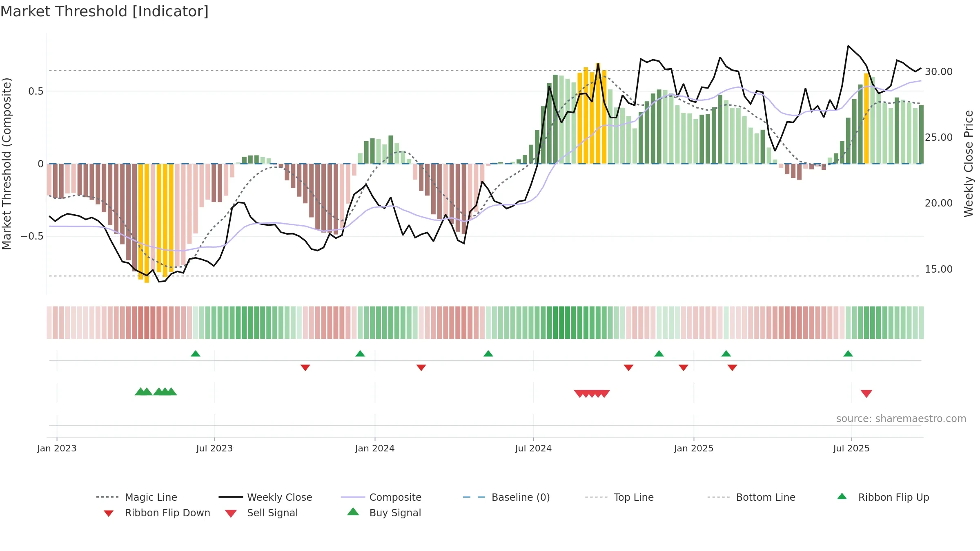Click the Jul 2025 x-axis label
This screenshot has height=551, width=980.
[851, 448]
